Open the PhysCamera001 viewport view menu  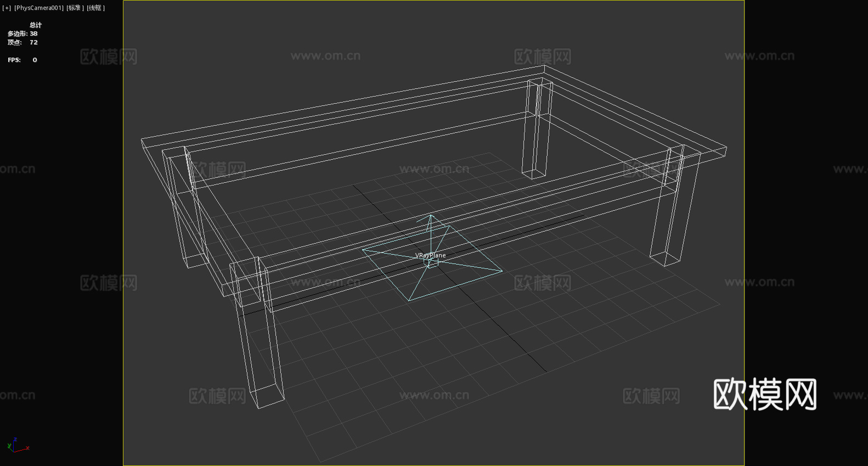39,8
